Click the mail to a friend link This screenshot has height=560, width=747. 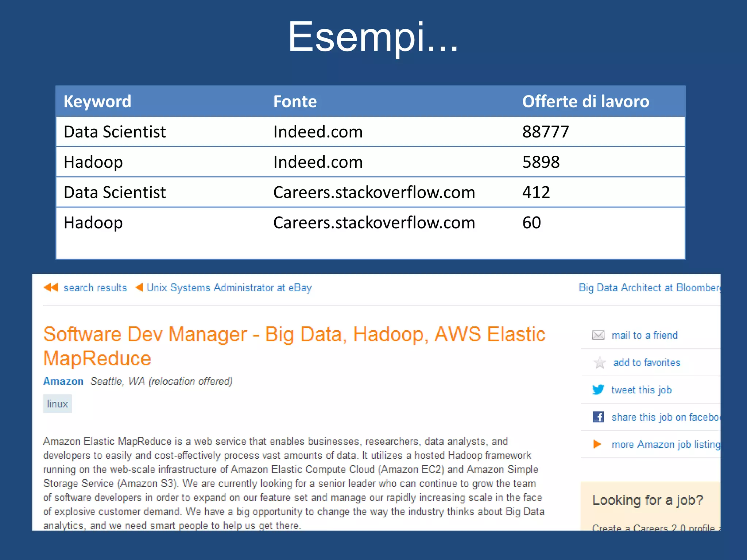[x=645, y=335]
